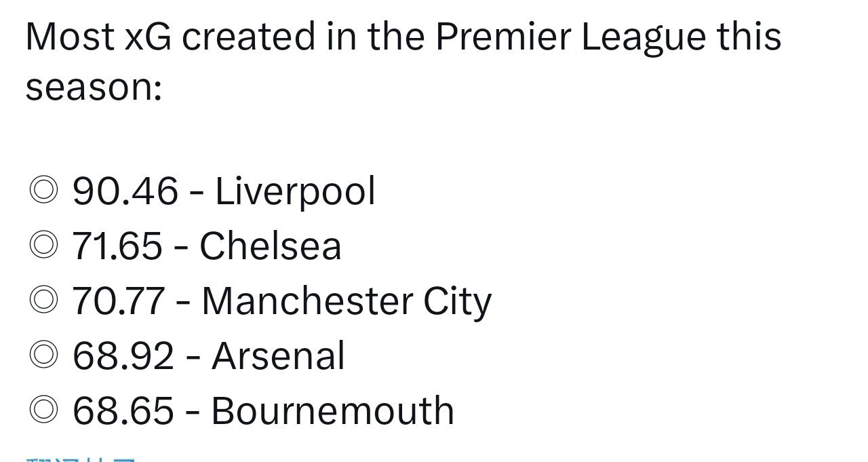Select the bullet icon before Manchester City
Viewport: 868px width, 462px height.
tap(44, 301)
